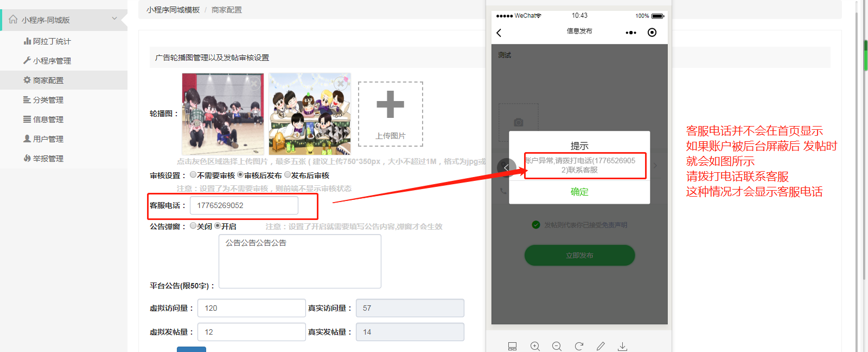Click the previous image arrow button
The width and height of the screenshot is (868, 352).
point(506,167)
